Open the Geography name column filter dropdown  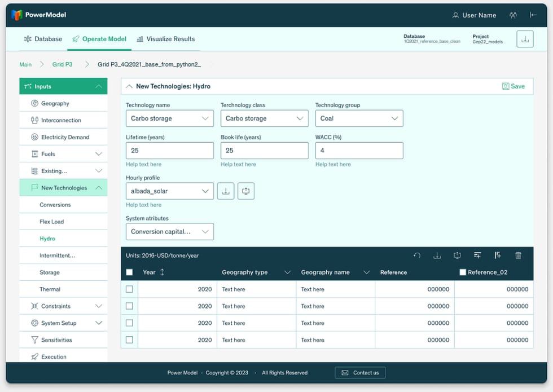366,272
